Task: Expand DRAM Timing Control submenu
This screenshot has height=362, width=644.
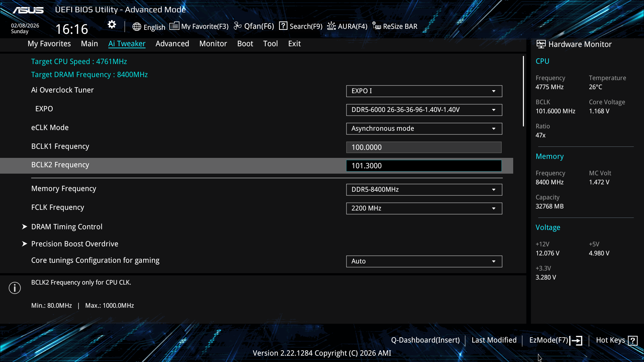Action: (x=67, y=227)
